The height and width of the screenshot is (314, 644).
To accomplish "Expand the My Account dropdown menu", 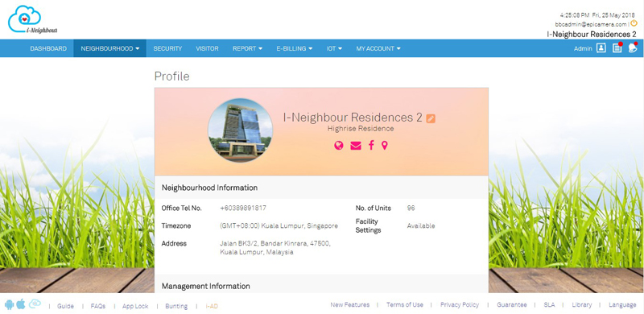I will tap(378, 48).
